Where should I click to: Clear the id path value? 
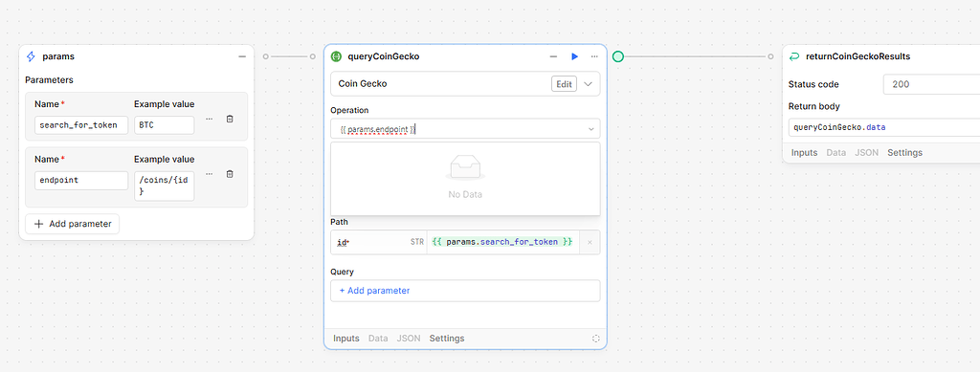pyautogui.click(x=590, y=242)
